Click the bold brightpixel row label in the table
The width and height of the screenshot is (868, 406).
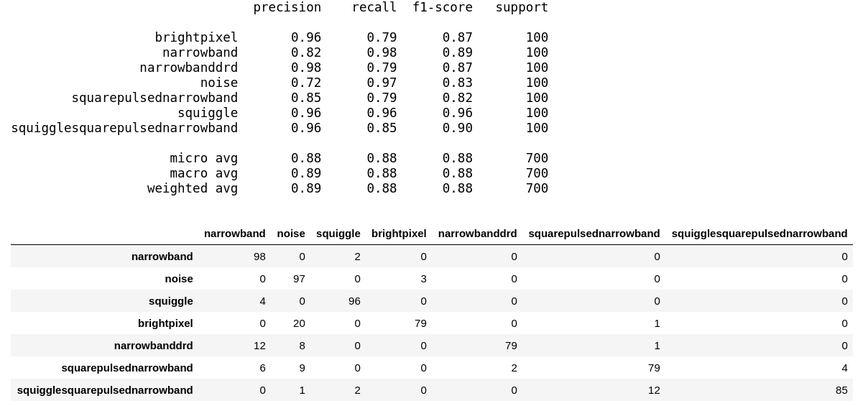tap(165, 323)
